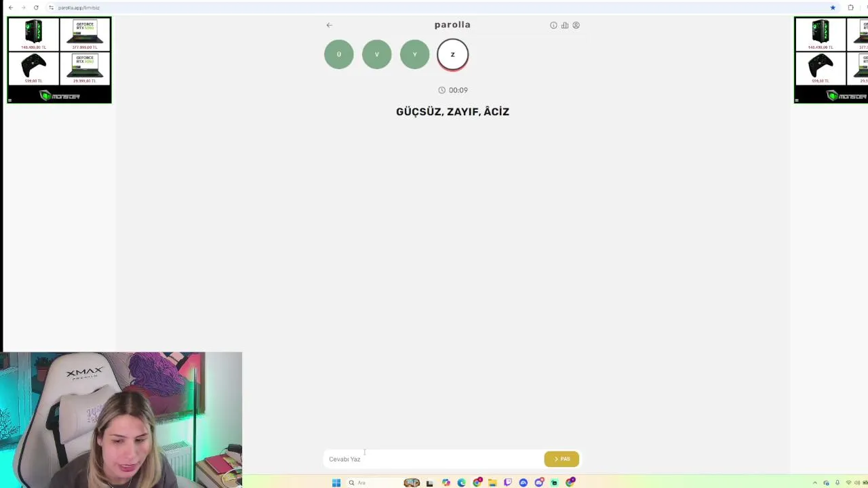Screen dimensions: 868x488
Task: Select the green Y letter circle
Action: (415, 54)
